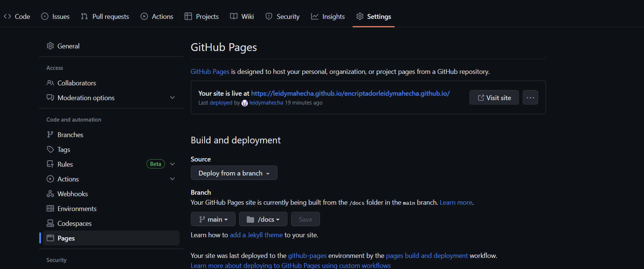Click the Learn more link
644x269 pixels.
click(456, 202)
